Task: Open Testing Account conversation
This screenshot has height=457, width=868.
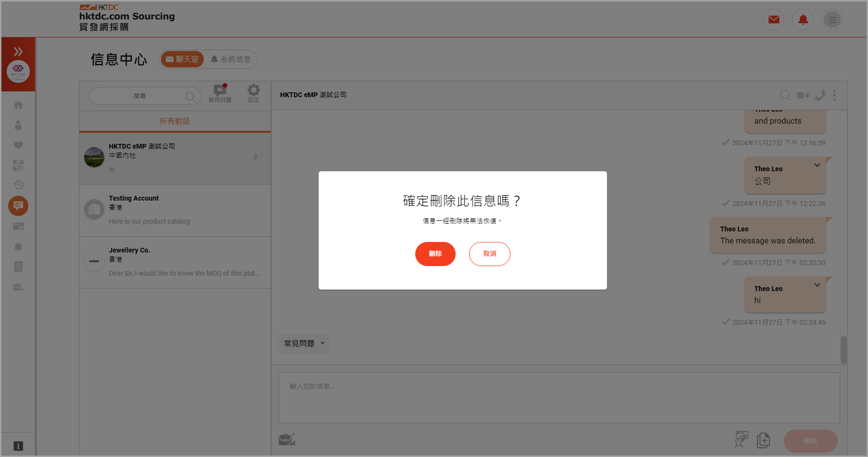Action: [175, 210]
